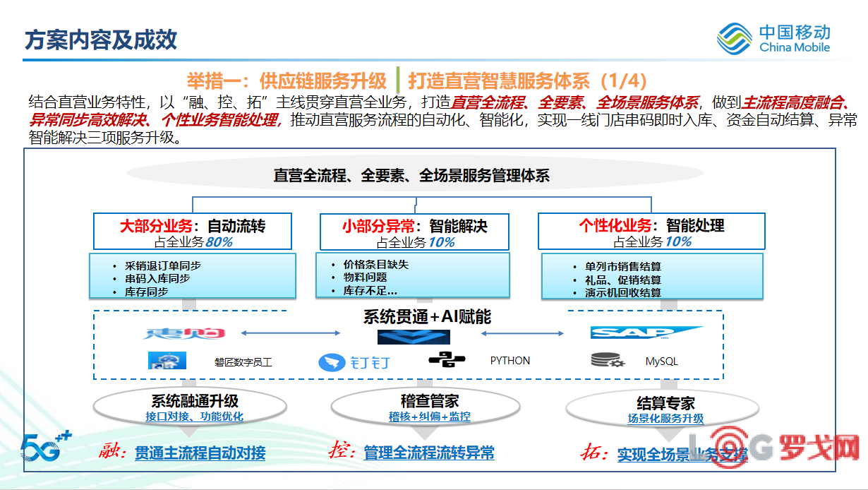Open underlined text 管理全流程流转异常
This screenshot has height=490, width=868.
tap(429, 452)
